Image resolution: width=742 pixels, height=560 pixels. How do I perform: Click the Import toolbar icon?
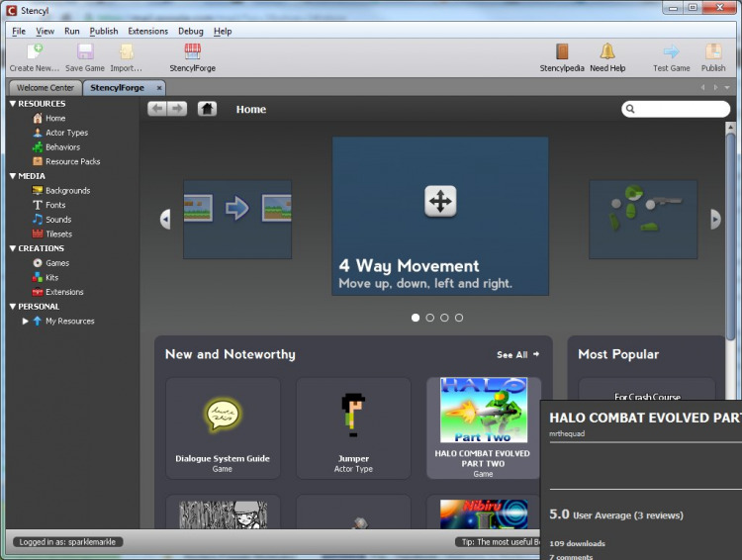pyautogui.click(x=127, y=51)
